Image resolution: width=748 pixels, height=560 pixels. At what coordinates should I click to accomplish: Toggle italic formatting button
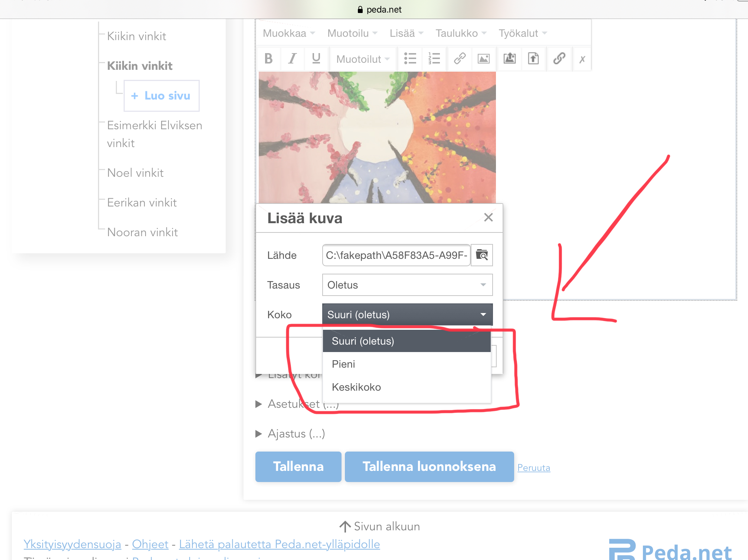point(293,59)
